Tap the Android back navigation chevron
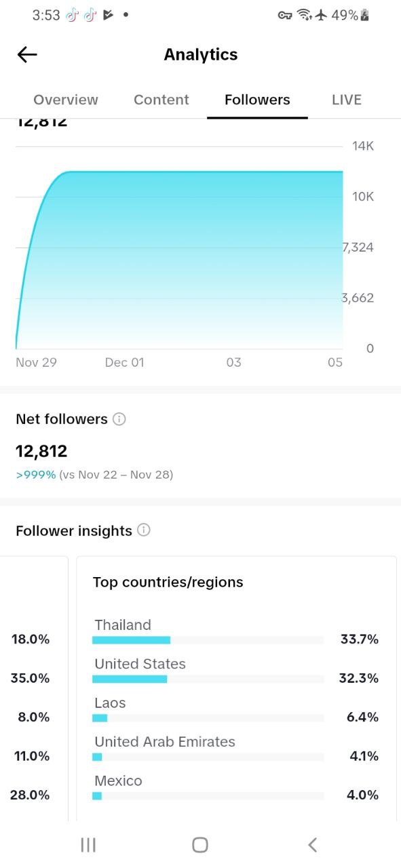401x868 pixels. [x=312, y=844]
